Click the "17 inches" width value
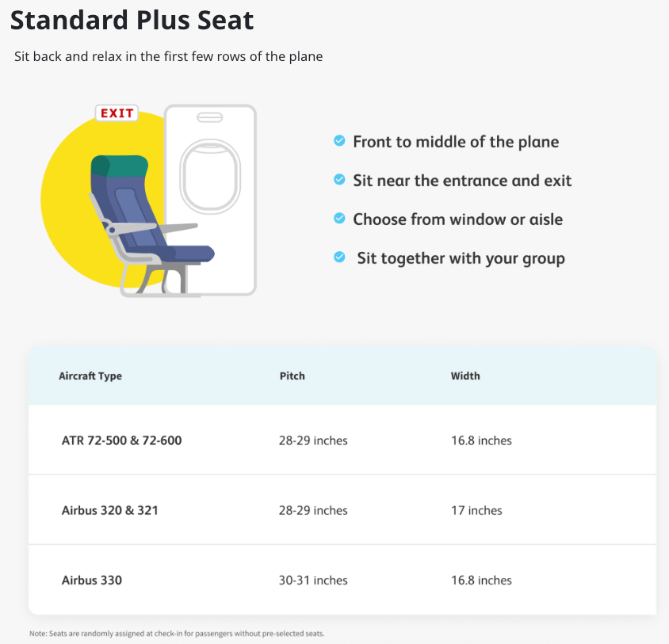This screenshot has width=669, height=644. coord(476,510)
